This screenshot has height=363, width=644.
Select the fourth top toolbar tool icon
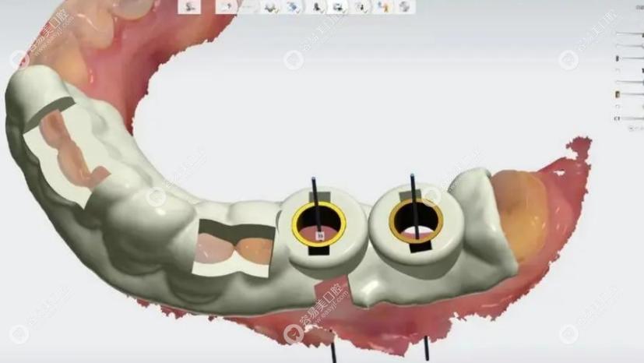270,7
